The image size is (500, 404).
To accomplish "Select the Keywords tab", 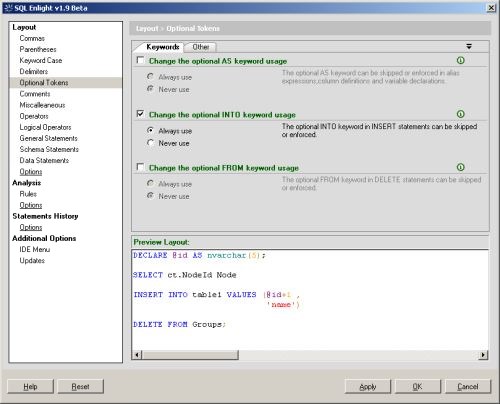I will (x=162, y=47).
